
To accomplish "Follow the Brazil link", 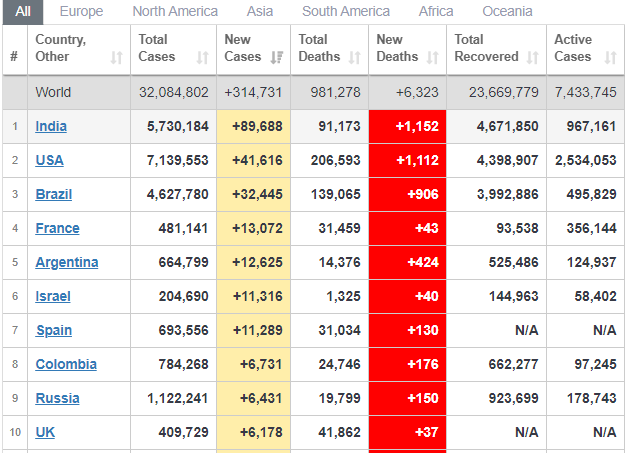I will pyautogui.click(x=54, y=194).
